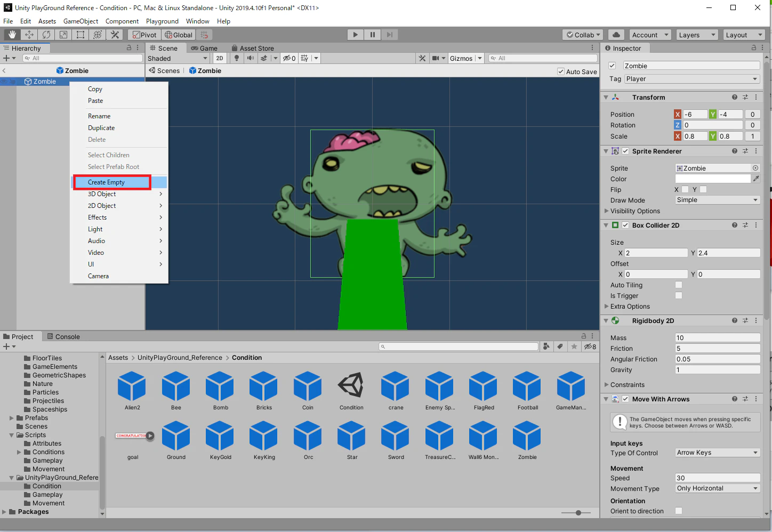Open the Shaded draw mode dropdown
772x532 pixels.
tap(178, 58)
